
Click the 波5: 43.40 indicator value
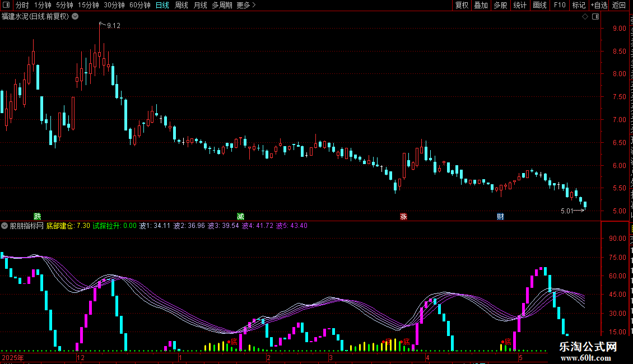coord(292,226)
